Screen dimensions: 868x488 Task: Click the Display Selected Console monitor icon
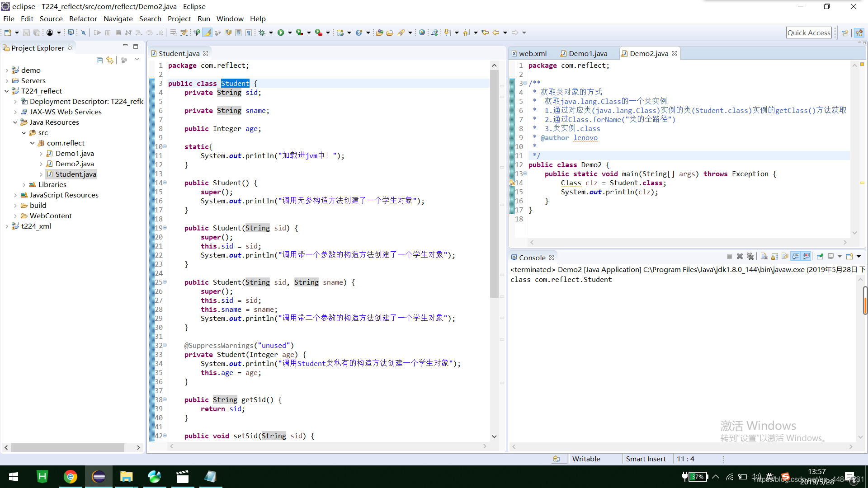click(830, 257)
